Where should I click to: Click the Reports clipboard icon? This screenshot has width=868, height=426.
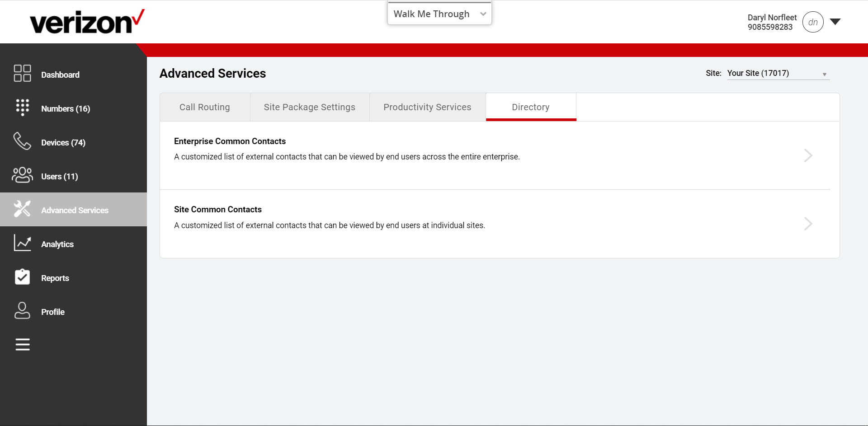tap(22, 276)
